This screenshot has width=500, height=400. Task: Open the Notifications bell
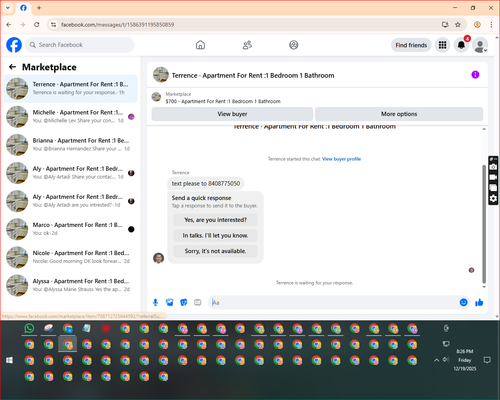pyautogui.click(x=461, y=45)
